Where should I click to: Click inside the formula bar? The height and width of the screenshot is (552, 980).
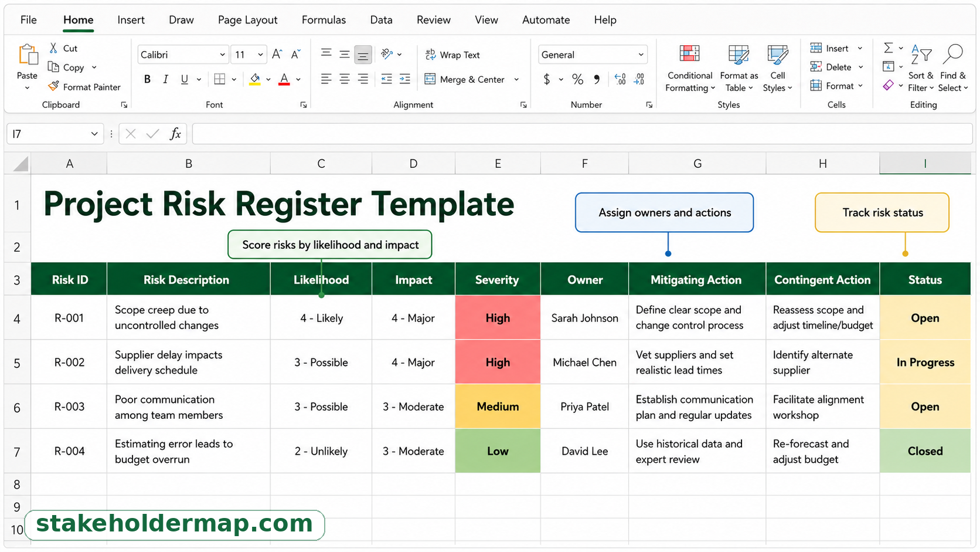click(582, 134)
